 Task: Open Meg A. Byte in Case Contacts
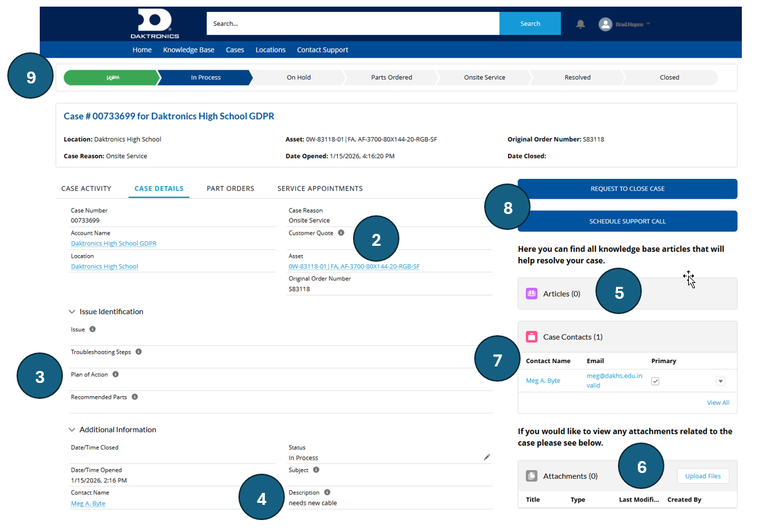pos(543,381)
